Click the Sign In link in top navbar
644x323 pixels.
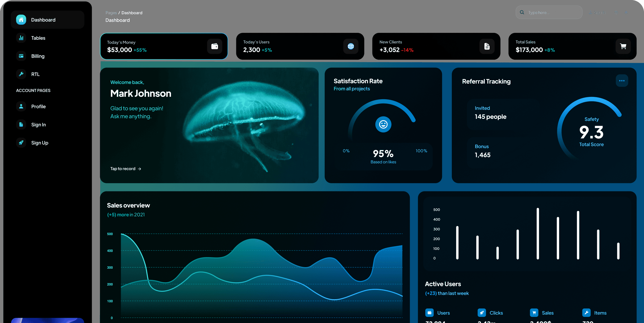pyautogui.click(x=597, y=12)
